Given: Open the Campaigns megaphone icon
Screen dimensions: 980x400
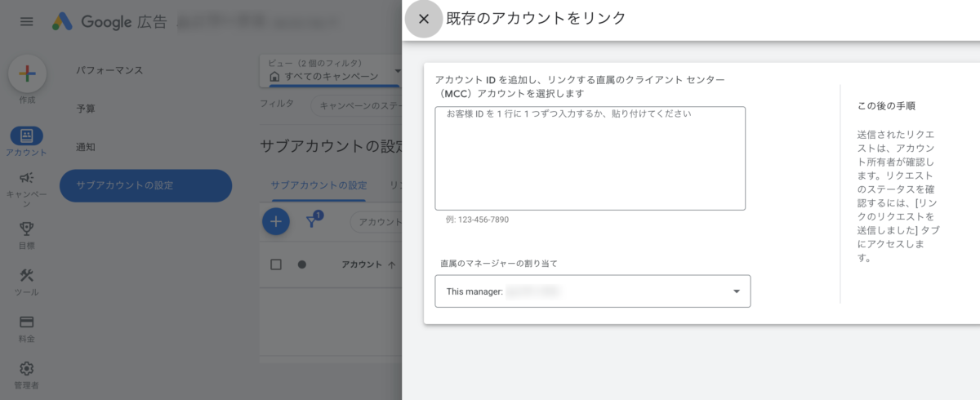Looking at the screenshot, I should pos(26,178).
